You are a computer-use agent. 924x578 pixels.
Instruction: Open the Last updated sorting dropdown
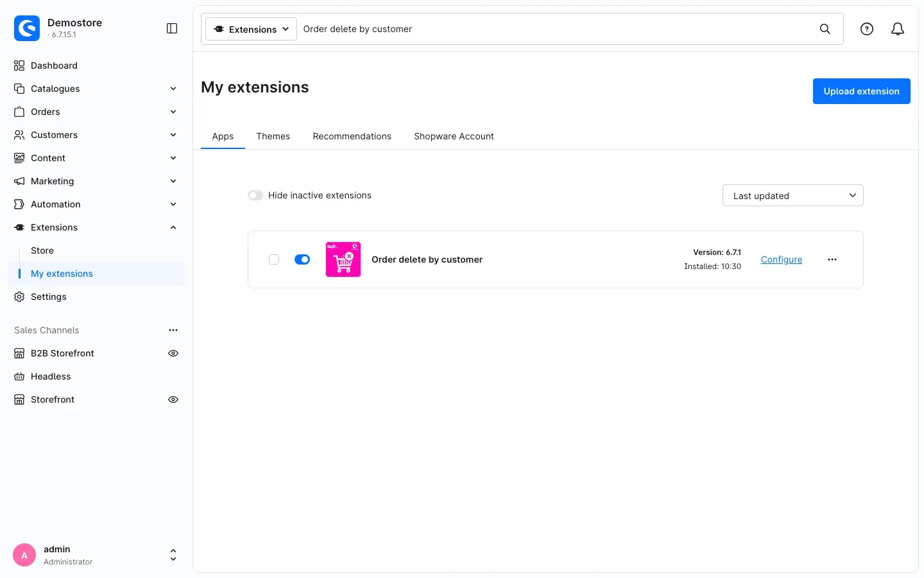(793, 195)
